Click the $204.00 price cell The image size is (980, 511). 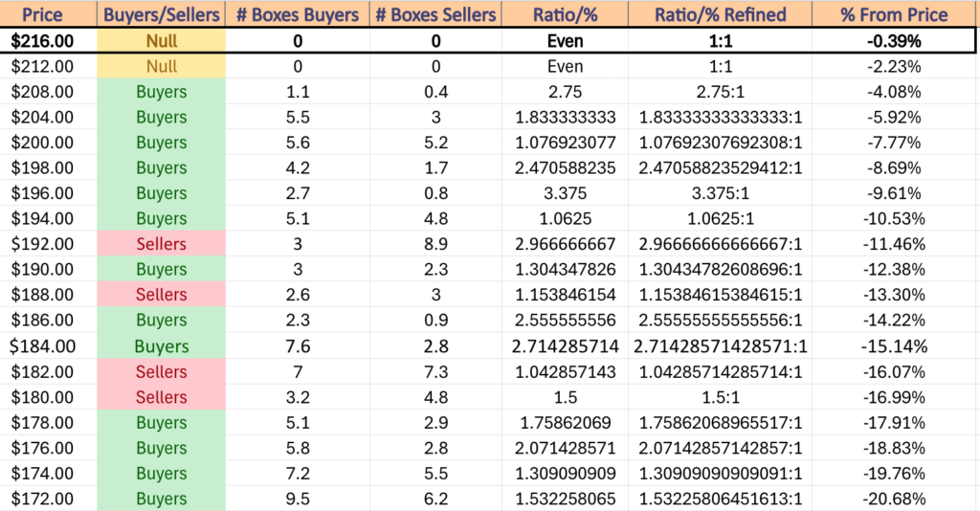click(x=48, y=118)
